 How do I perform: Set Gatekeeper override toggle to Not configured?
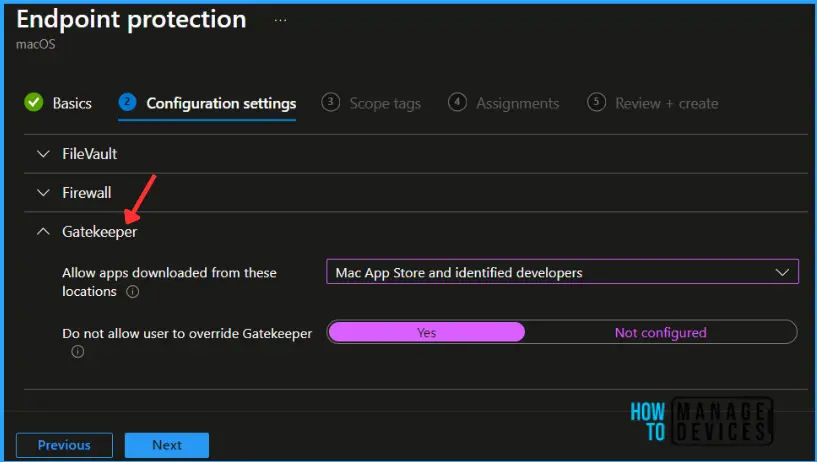click(661, 332)
